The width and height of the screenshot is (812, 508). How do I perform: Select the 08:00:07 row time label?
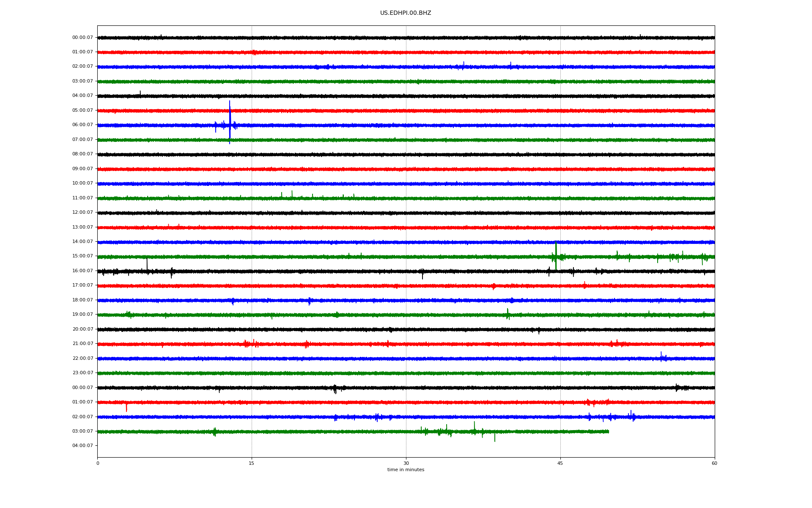tap(82, 154)
